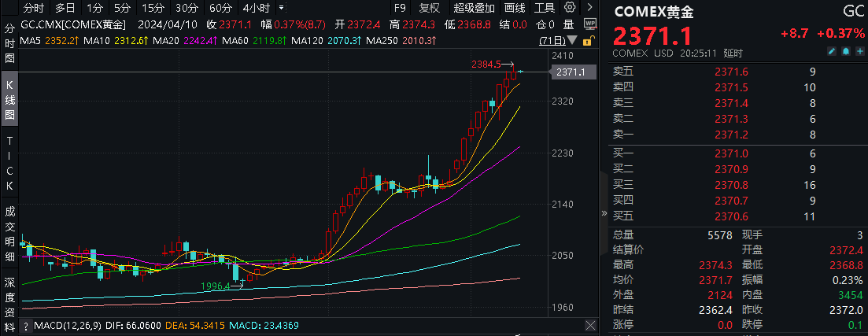Viewport: 868px width, 336px height.
Task: Open the 分时图 side tab
Action: pyautogui.click(x=9, y=44)
